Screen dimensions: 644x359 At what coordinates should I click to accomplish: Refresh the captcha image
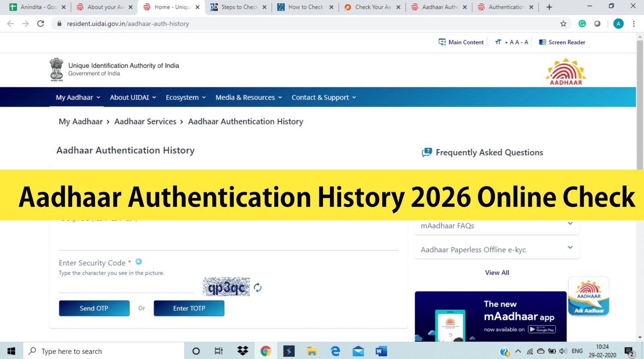click(x=258, y=287)
